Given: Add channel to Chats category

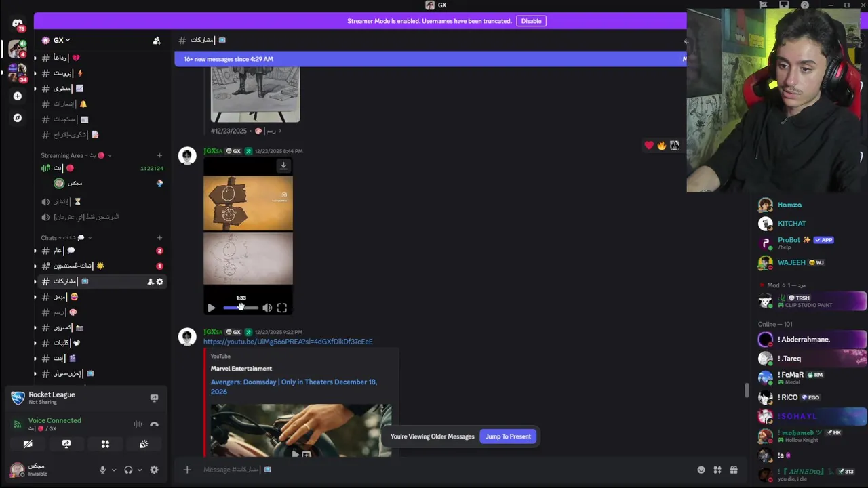Looking at the screenshot, I should click(x=159, y=238).
